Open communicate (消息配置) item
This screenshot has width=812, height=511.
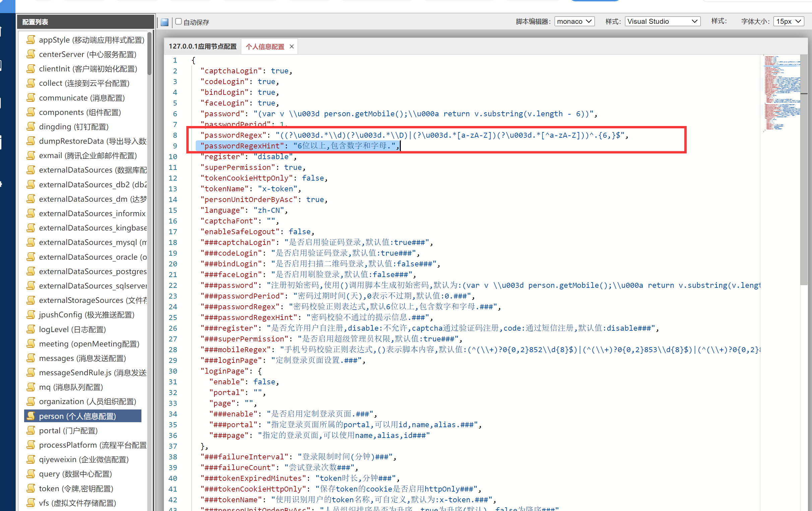[82, 98]
